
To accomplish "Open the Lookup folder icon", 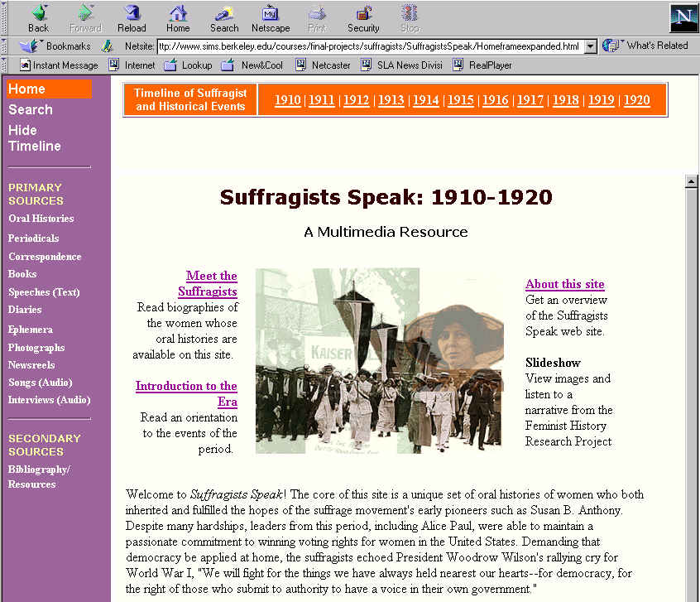I will tap(170, 65).
